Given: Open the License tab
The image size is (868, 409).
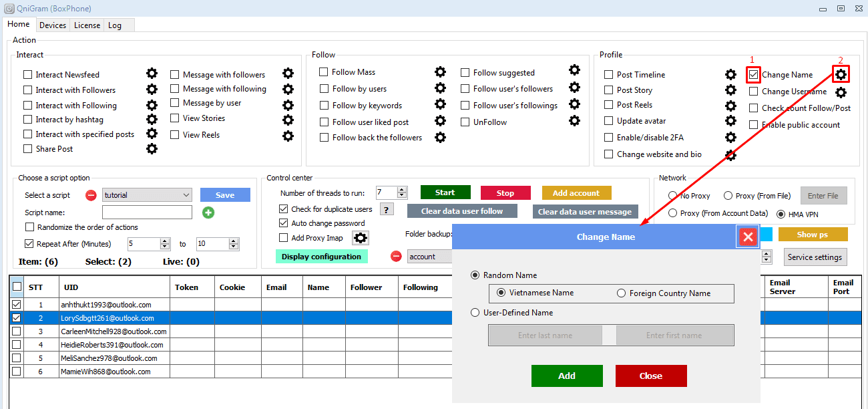Looking at the screenshot, I should pyautogui.click(x=87, y=25).
